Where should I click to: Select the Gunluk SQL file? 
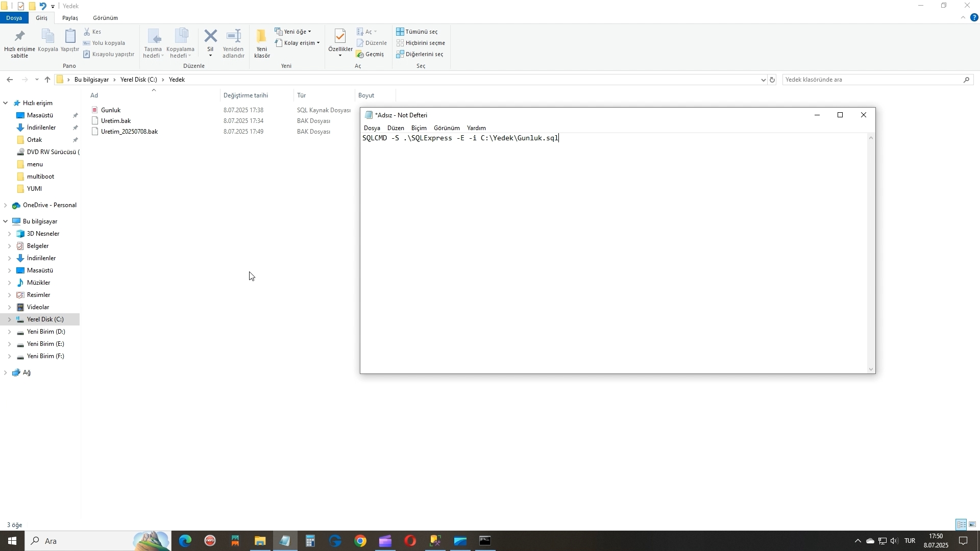tap(111, 110)
